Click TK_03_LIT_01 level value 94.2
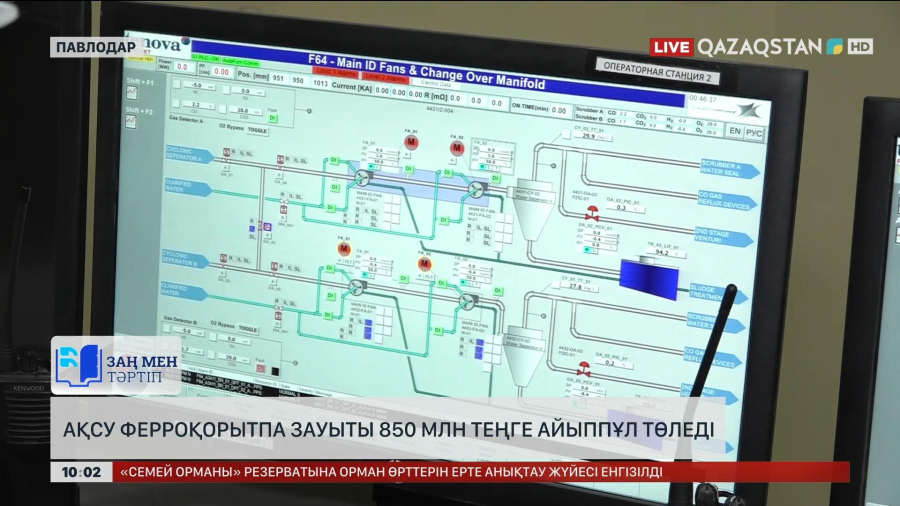This screenshot has height=506, width=900. (666, 252)
